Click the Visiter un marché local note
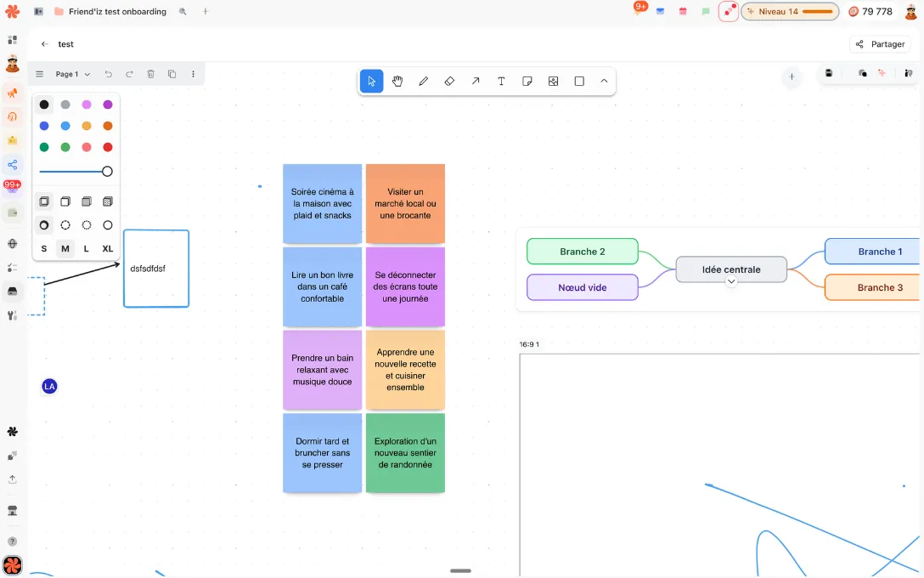 (405, 203)
